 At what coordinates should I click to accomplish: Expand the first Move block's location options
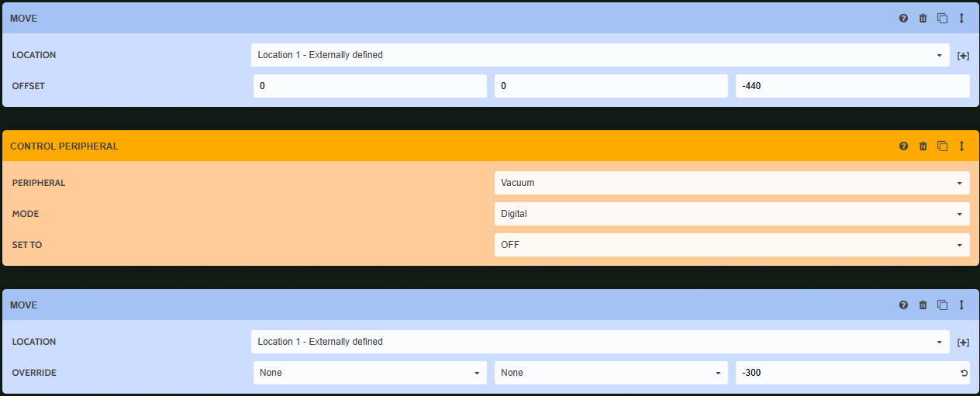point(963,56)
